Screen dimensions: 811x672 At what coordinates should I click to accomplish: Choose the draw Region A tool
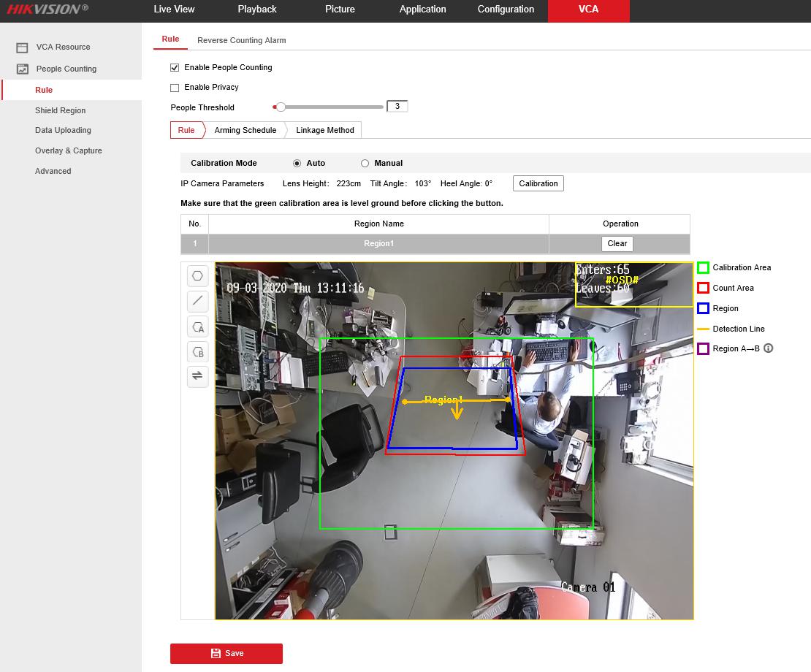(x=198, y=327)
